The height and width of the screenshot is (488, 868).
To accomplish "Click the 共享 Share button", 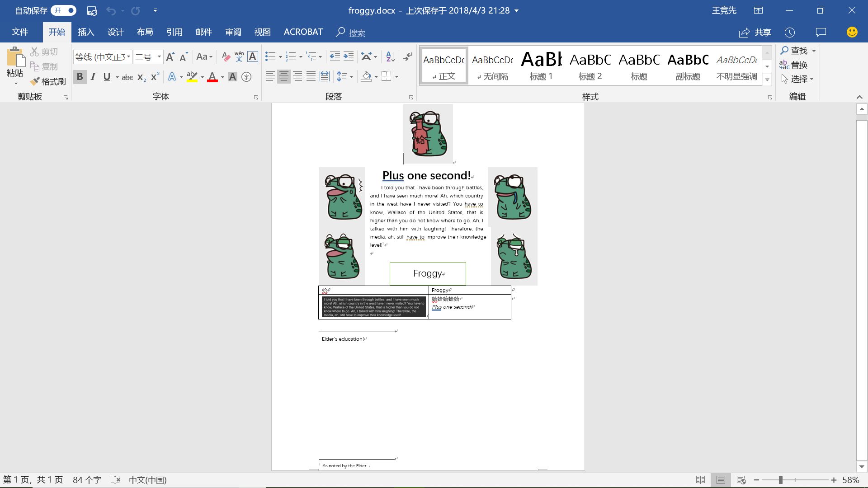I will coord(755,33).
